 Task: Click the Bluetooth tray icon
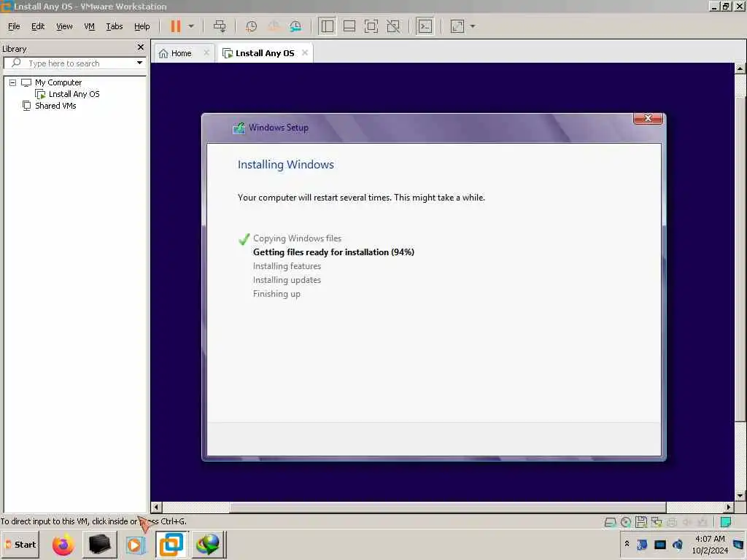642,544
